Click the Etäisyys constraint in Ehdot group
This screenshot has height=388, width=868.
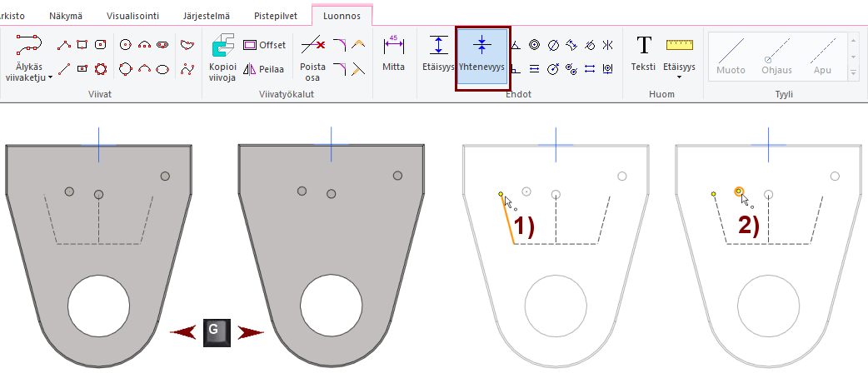[438, 55]
